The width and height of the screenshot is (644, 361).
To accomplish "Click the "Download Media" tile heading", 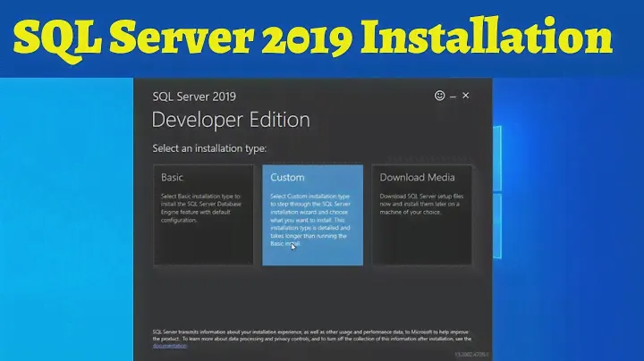I will click(x=417, y=178).
